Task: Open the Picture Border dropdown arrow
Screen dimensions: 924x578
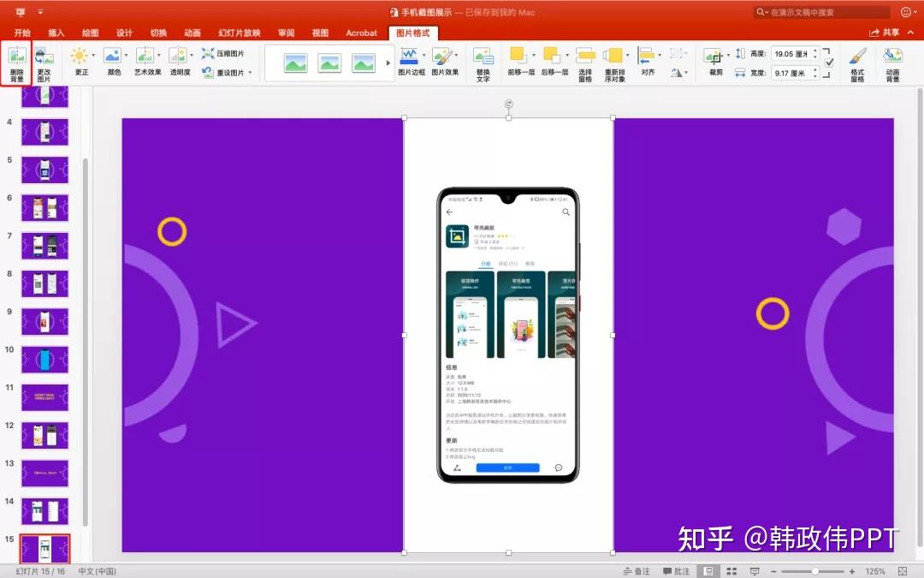Action: tap(424, 55)
